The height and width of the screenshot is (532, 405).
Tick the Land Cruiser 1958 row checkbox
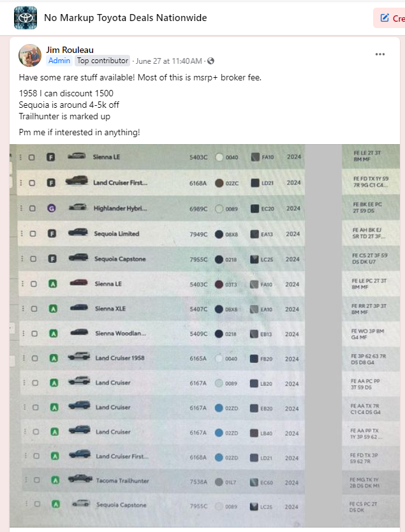pyautogui.click(x=34, y=358)
